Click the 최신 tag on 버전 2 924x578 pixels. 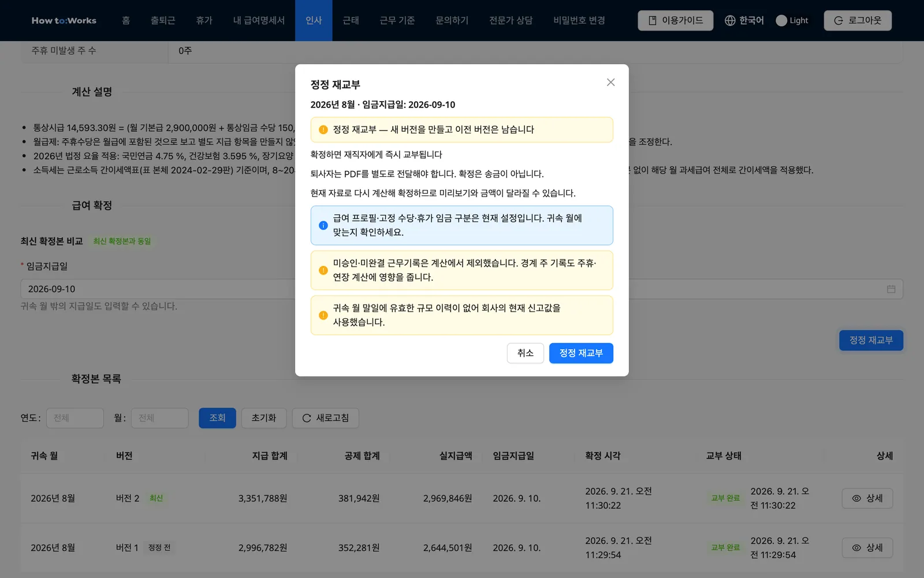click(x=156, y=498)
